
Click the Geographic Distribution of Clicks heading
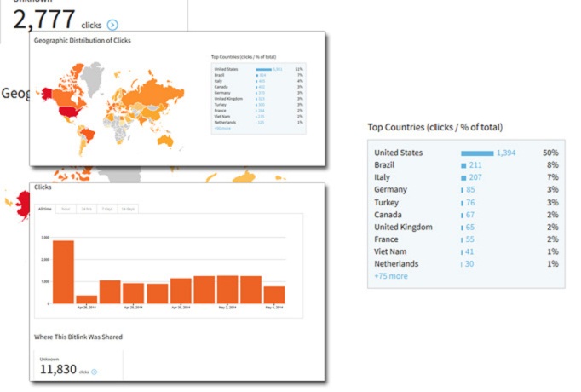point(83,40)
